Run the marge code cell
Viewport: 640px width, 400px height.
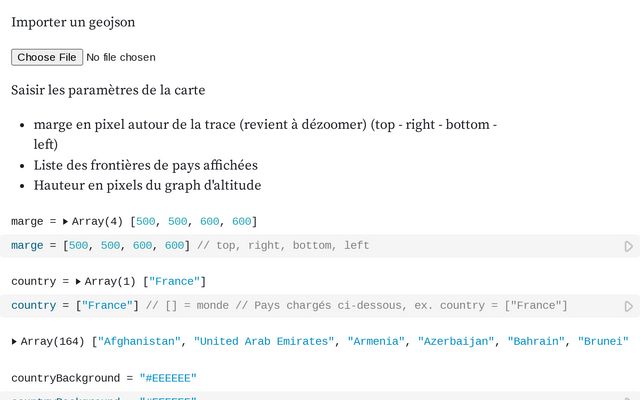coord(628,246)
